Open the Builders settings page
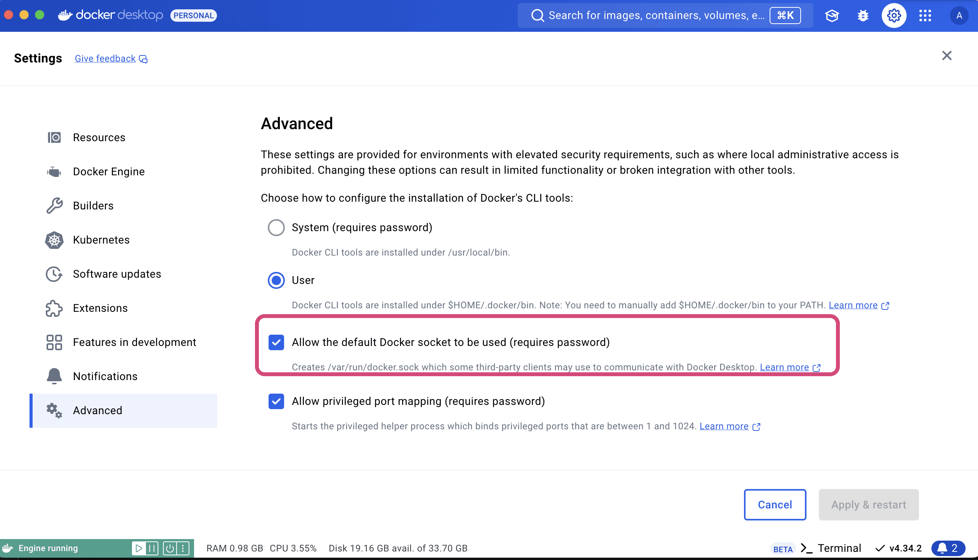 pos(93,206)
